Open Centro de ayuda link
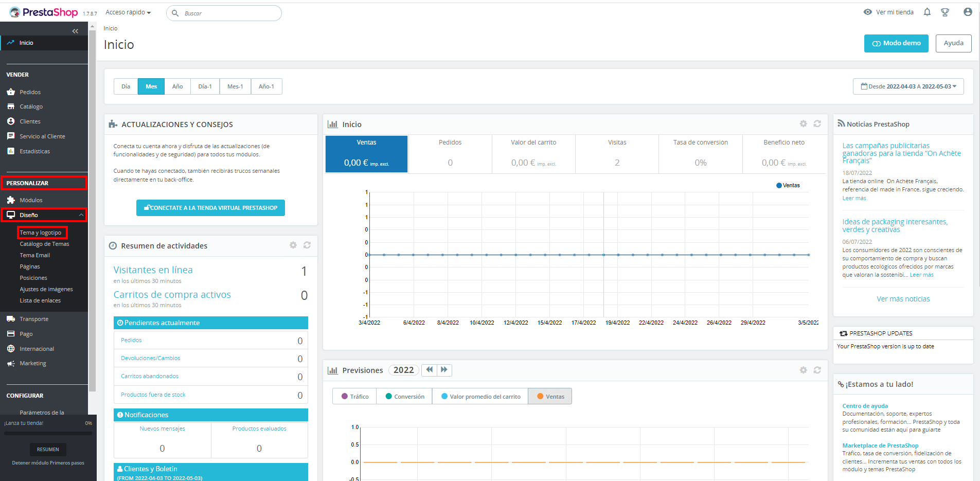 865,406
